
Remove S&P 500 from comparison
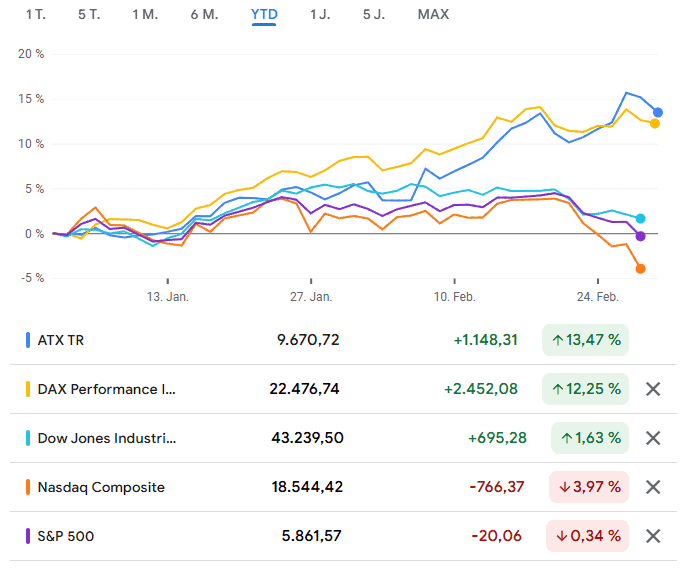point(653,536)
